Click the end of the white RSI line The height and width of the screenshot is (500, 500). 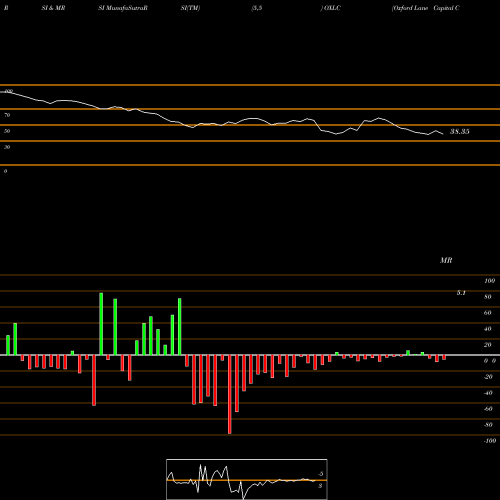coord(443,134)
